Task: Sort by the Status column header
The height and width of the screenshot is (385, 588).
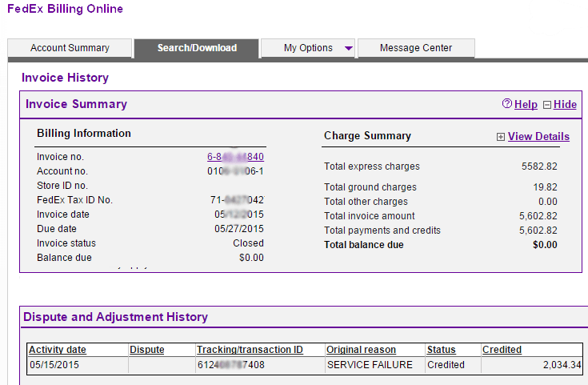Action: tap(442, 350)
